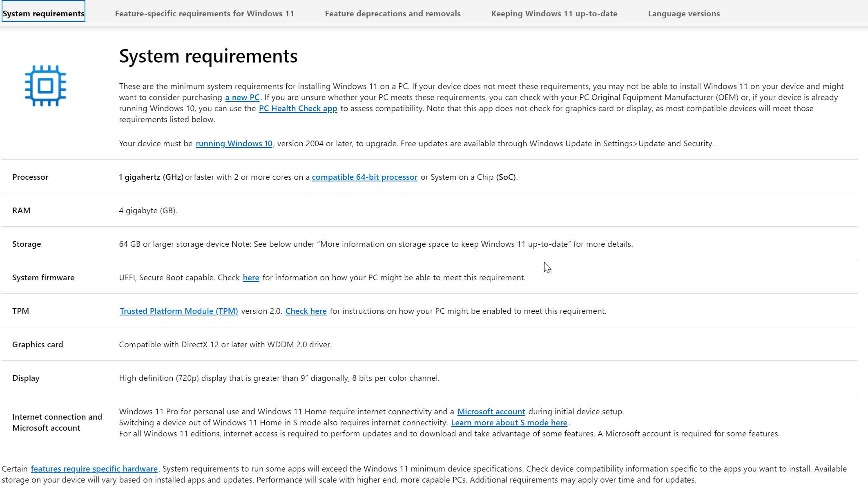The height and width of the screenshot is (494, 868).
Task: Follow the 'running Windows 10' link
Action: (x=234, y=144)
